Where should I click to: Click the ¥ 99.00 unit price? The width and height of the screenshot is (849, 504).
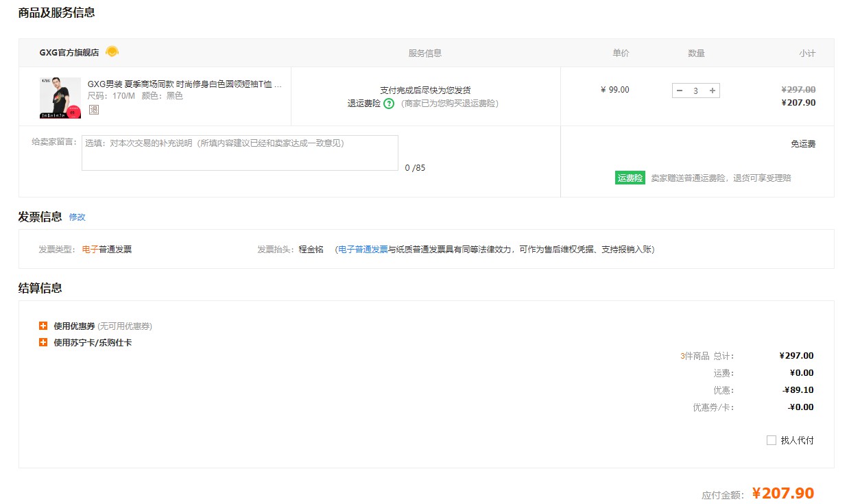point(614,90)
